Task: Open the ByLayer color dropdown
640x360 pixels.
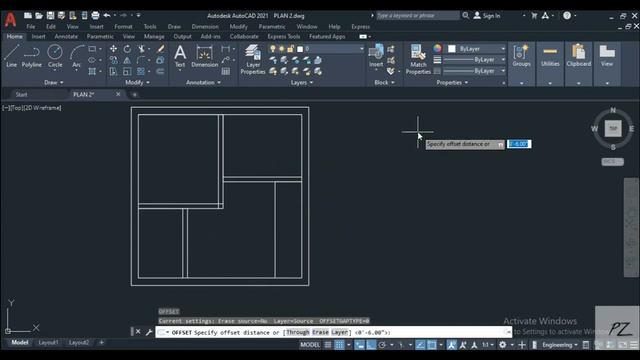Action: [x=503, y=49]
